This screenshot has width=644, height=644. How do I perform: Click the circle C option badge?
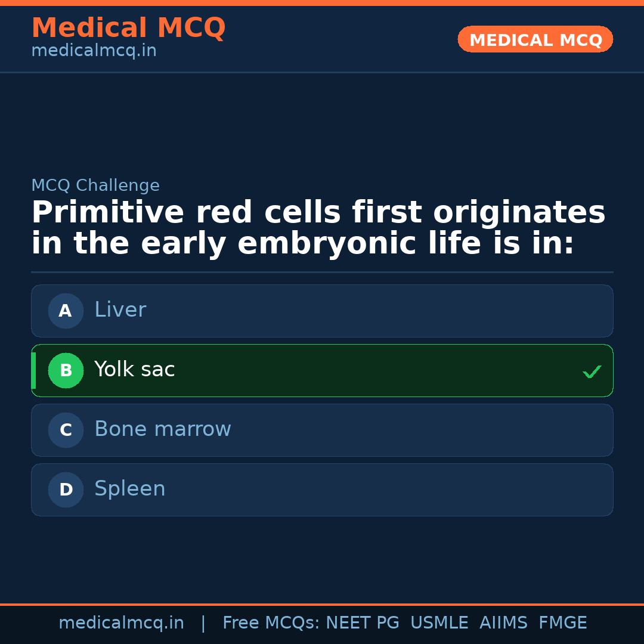click(66, 430)
